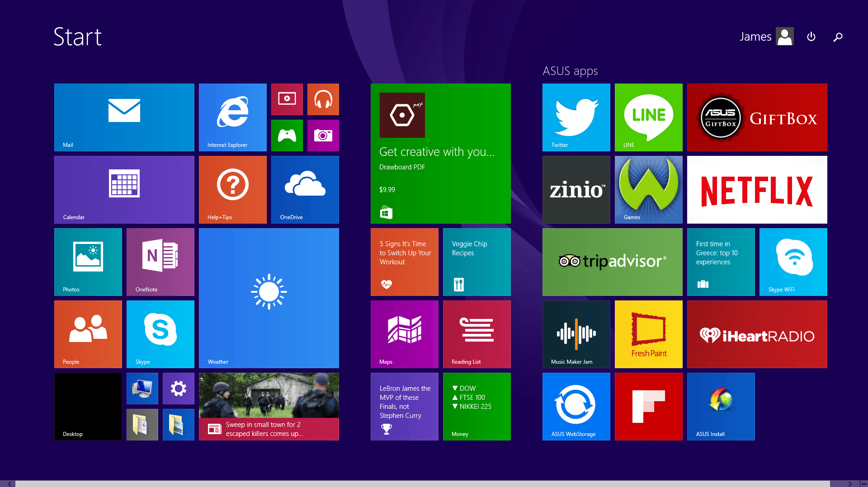Open the TripAdvisor tile
Viewport: 868px width, 487px height.
click(613, 262)
